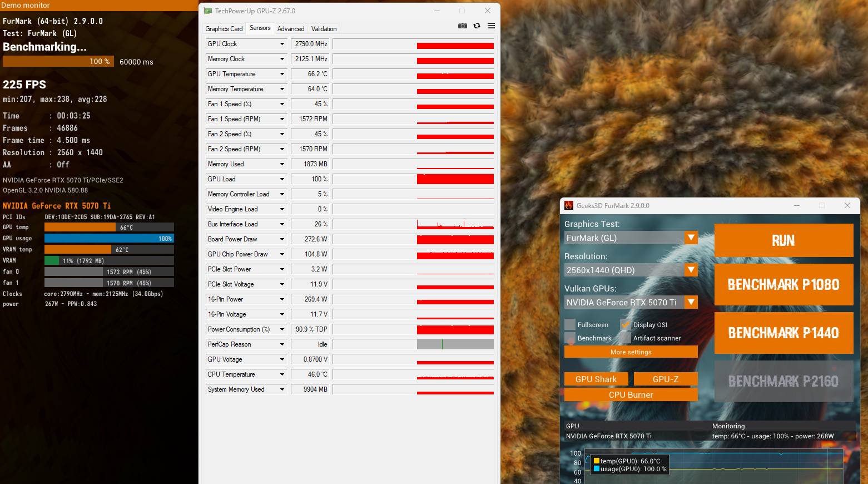868x484 pixels.
Task: Minimize the GPU-Z window
Action: click(x=437, y=11)
